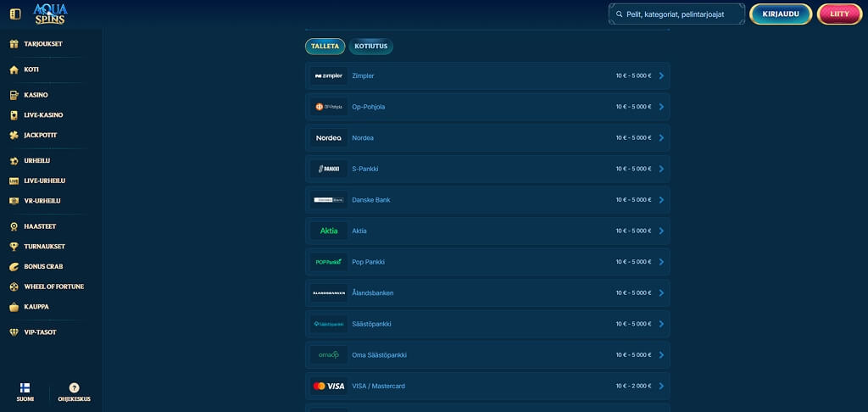Expand Oma Säästöpankki row chevron arrow
This screenshot has height=412, width=868.
(x=661, y=355)
